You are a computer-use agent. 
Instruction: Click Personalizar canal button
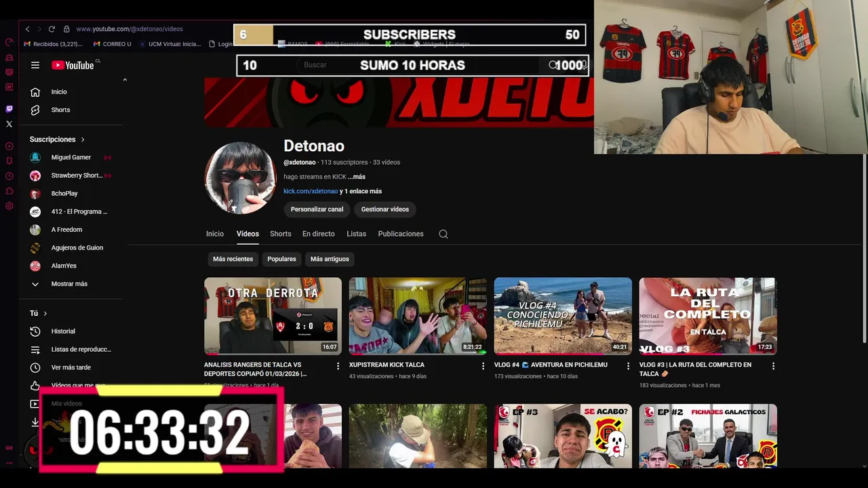(x=317, y=209)
